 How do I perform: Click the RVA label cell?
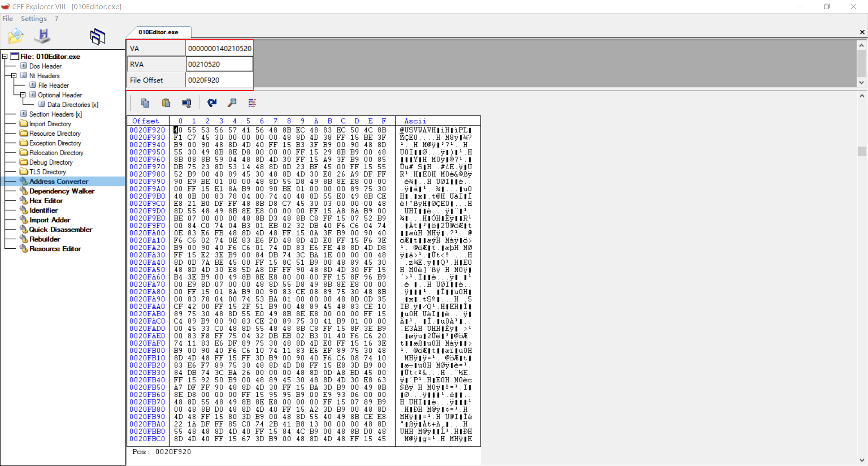point(156,64)
